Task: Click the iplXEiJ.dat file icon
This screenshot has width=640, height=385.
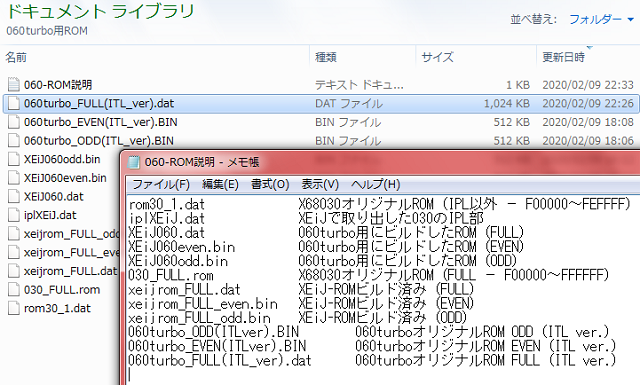Action: pyautogui.click(x=13, y=215)
